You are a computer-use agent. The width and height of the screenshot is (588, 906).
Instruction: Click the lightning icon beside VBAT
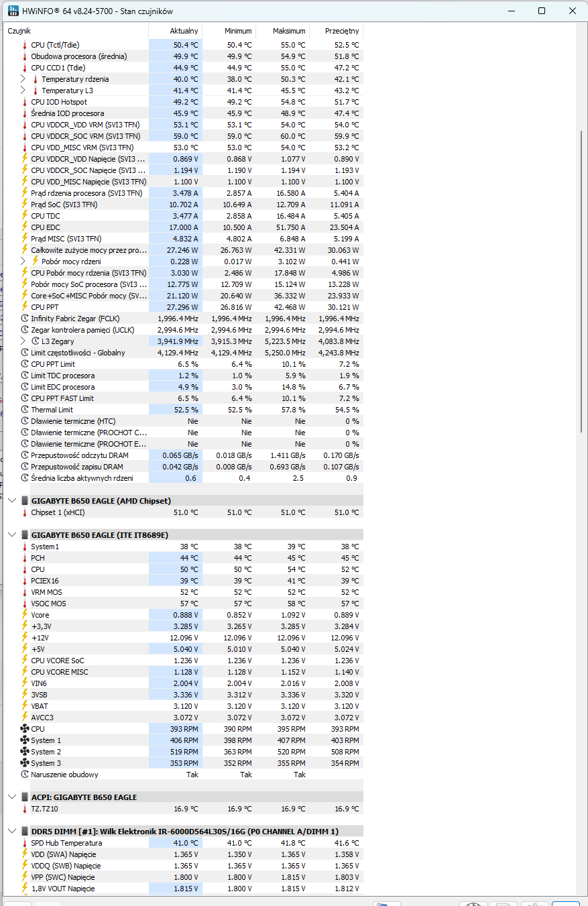[25, 706]
